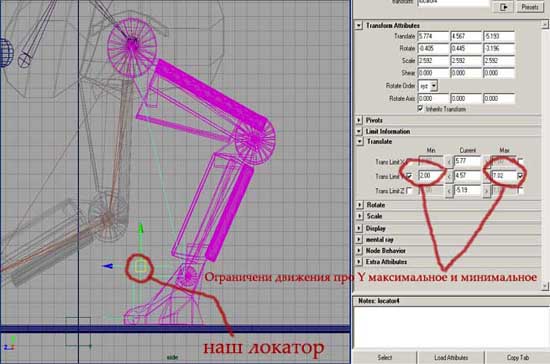Click the green Y-axis move arrow
This screenshot has width=550, height=364.
point(141,229)
